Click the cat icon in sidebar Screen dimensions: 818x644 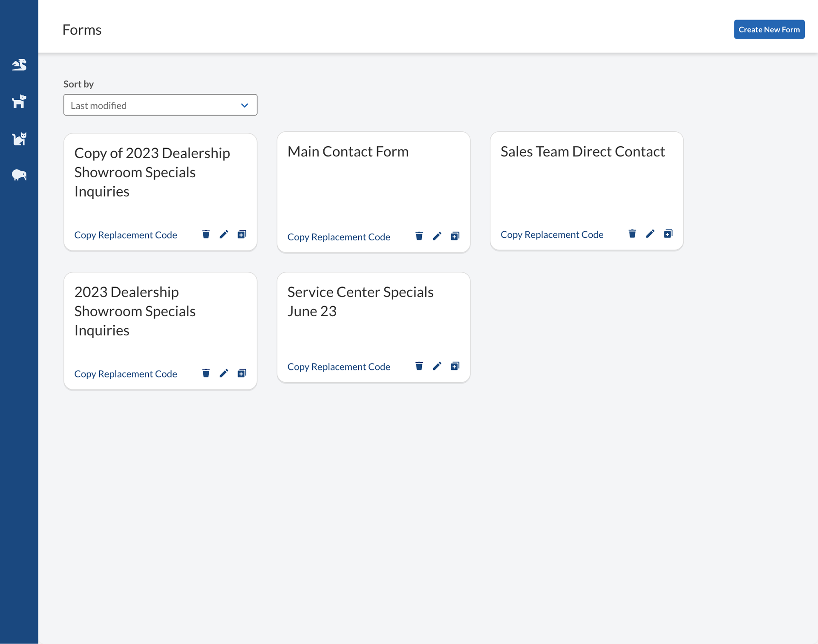tap(19, 139)
